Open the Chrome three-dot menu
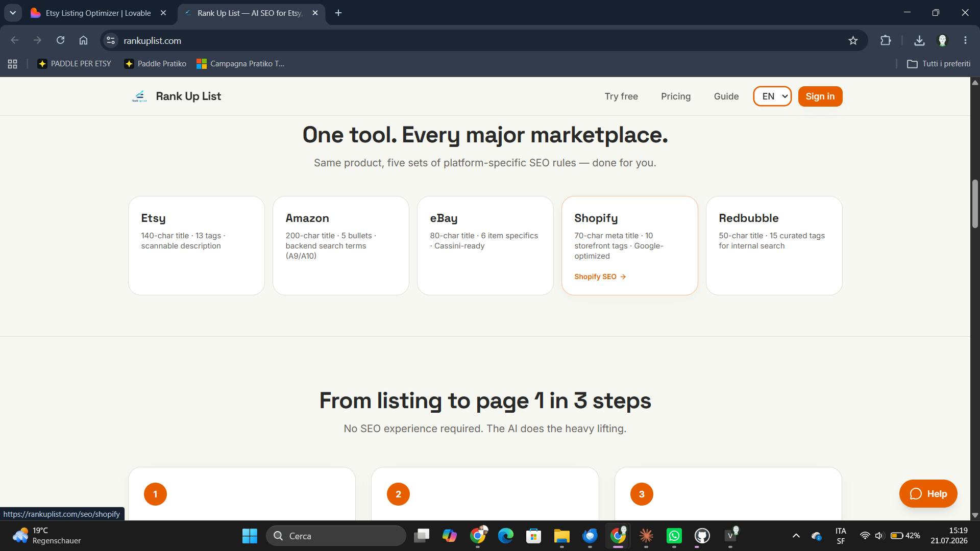This screenshot has width=980, height=551. (x=965, y=40)
